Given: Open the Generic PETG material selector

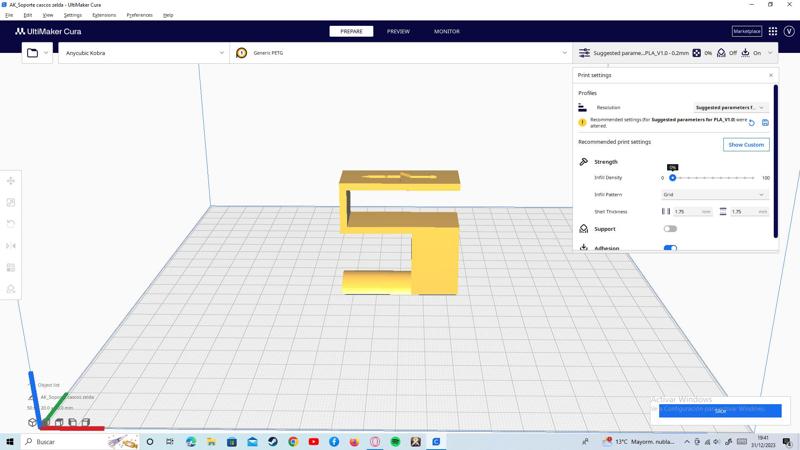Looking at the screenshot, I should pos(401,53).
